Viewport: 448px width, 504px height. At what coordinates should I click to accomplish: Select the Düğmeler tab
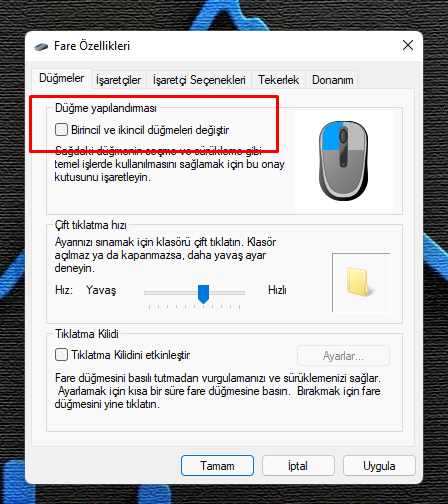(x=61, y=78)
